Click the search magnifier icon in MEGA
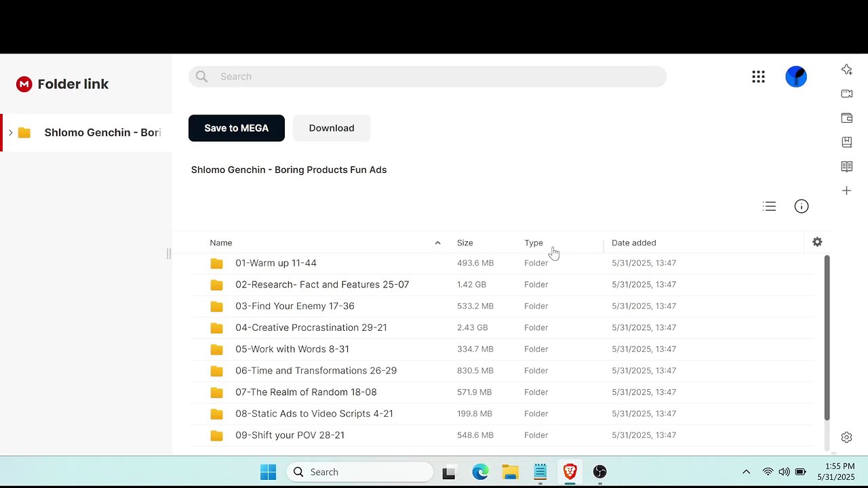 201,77
